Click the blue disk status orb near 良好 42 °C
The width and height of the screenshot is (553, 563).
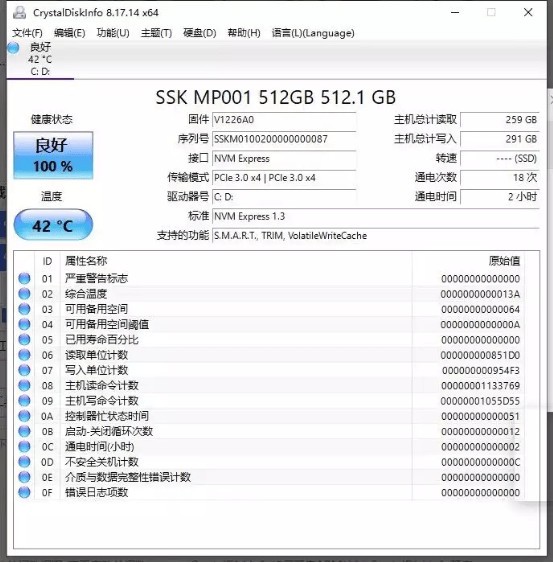(14, 48)
